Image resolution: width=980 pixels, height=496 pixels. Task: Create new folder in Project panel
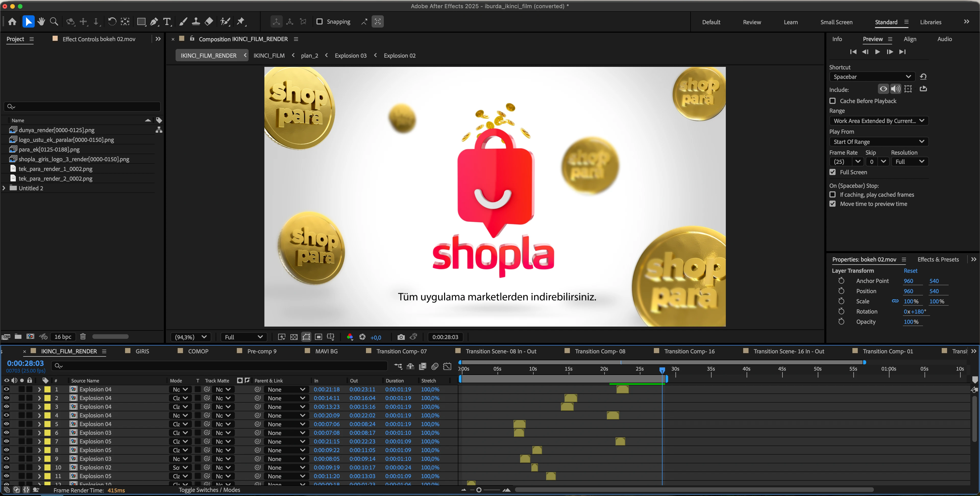[x=18, y=337]
